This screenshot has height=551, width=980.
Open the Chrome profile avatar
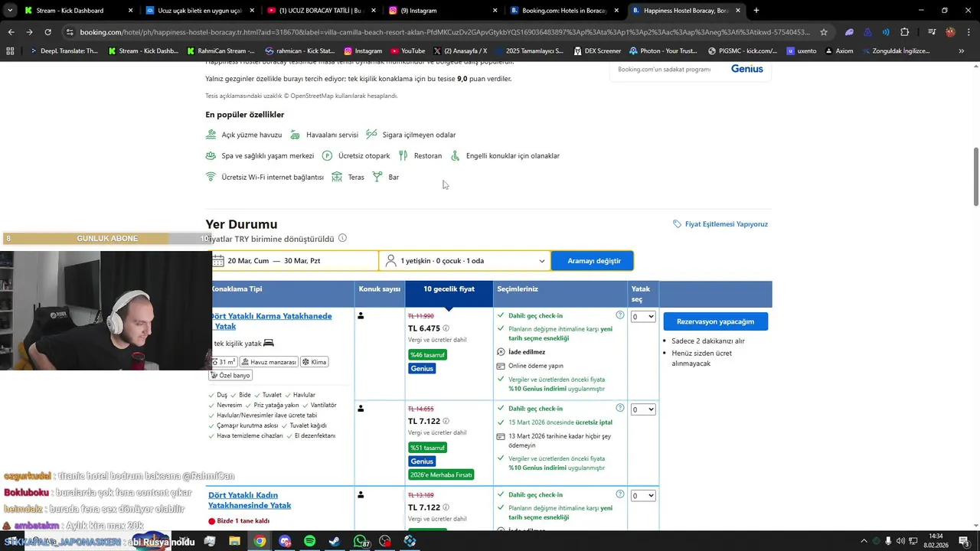point(950,32)
